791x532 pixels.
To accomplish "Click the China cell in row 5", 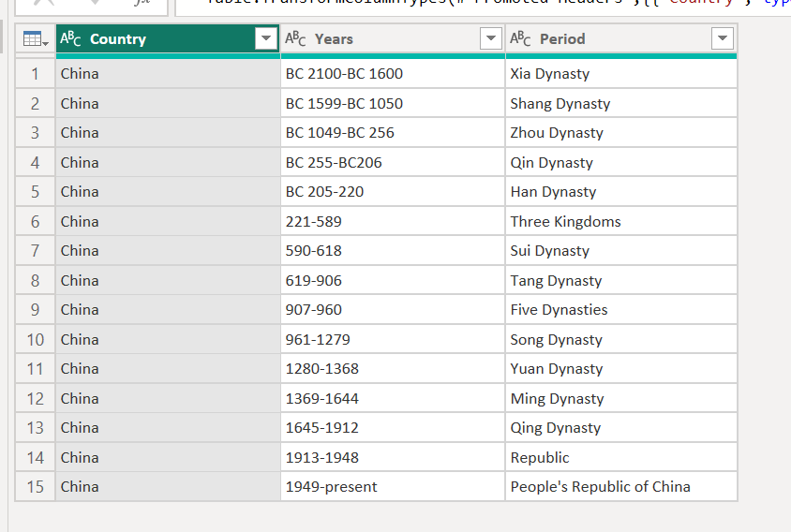I will pos(168,192).
